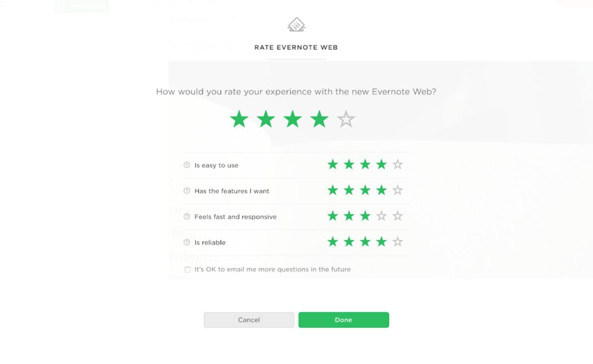Submit your ratings using the Done button
Screen dimensions: 593x364
tap(344, 320)
